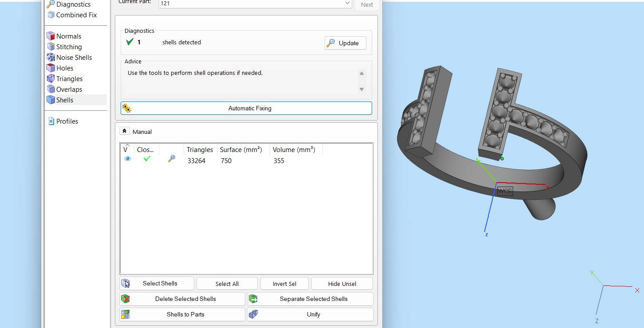The image size is (644, 328).
Task: Click the gears icon on Automatic Fixing
Action: [127, 108]
